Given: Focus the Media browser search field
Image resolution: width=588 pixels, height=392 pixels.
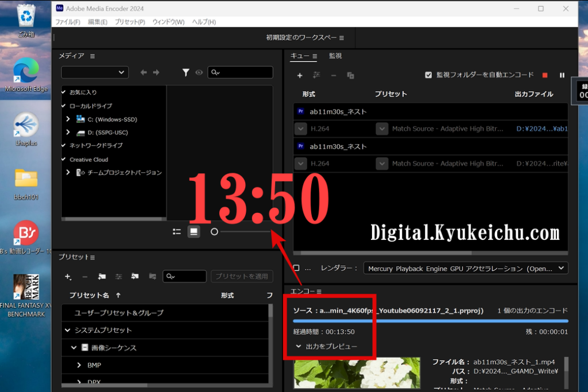Looking at the screenshot, I should tap(241, 72).
